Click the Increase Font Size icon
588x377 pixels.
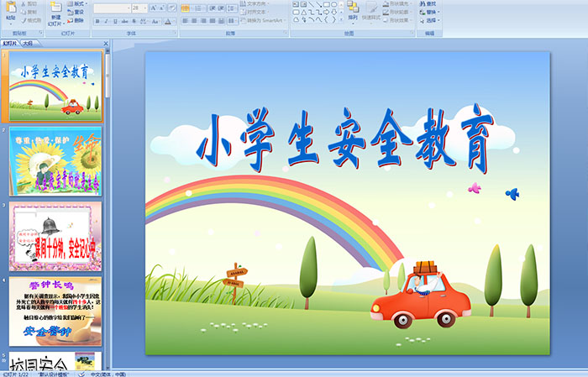pos(154,8)
